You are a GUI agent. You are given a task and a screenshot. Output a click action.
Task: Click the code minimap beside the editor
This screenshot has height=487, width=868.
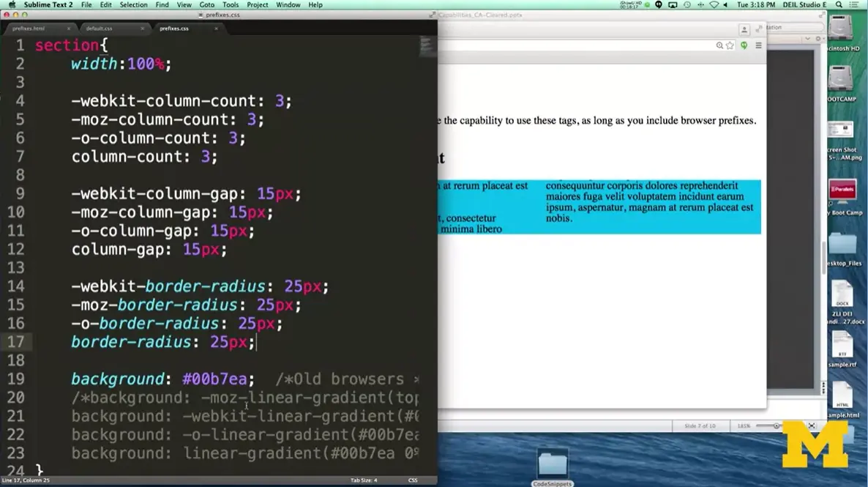click(x=427, y=46)
